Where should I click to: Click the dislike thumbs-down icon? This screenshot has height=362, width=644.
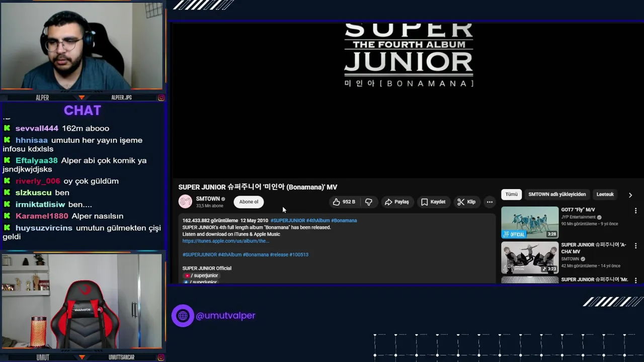(x=369, y=202)
